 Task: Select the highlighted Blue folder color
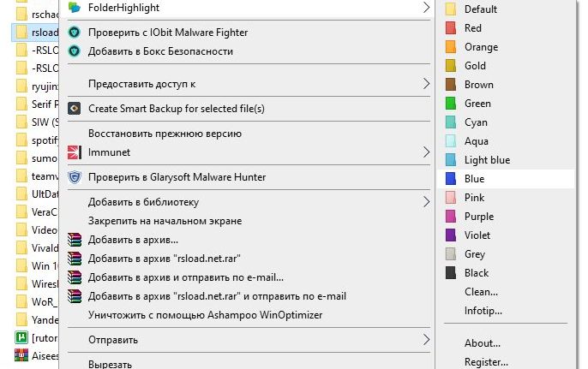(506, 179)
